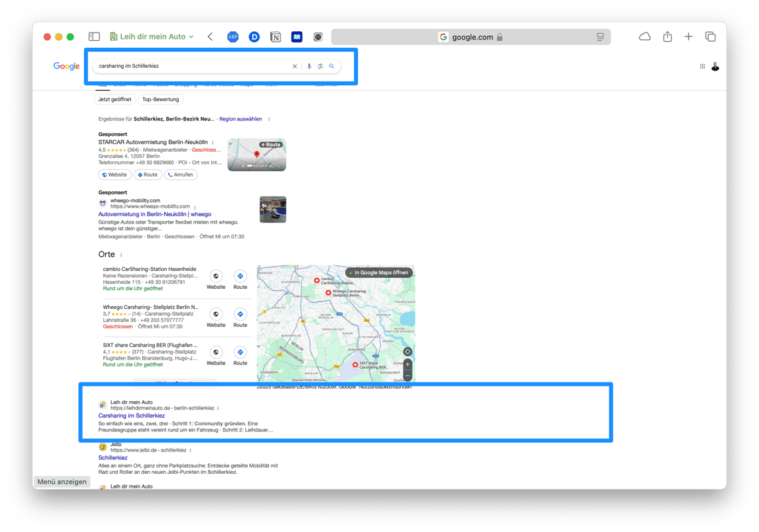Select the SIXT share pin on map
759x532 pixels.
[x=355, y=365]
